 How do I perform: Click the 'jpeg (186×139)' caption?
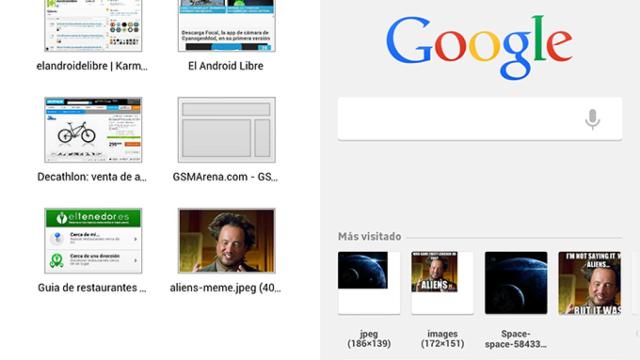[x=369, y=339]
